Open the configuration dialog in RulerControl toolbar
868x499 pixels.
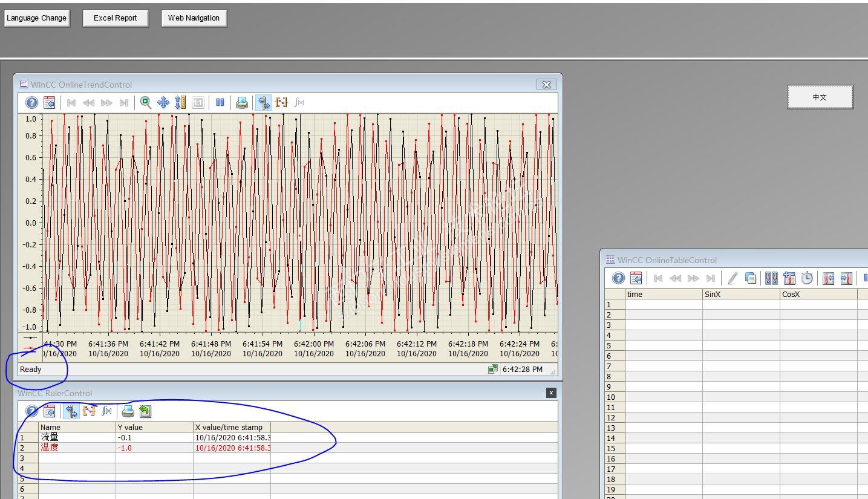click(x=50, y=411)
